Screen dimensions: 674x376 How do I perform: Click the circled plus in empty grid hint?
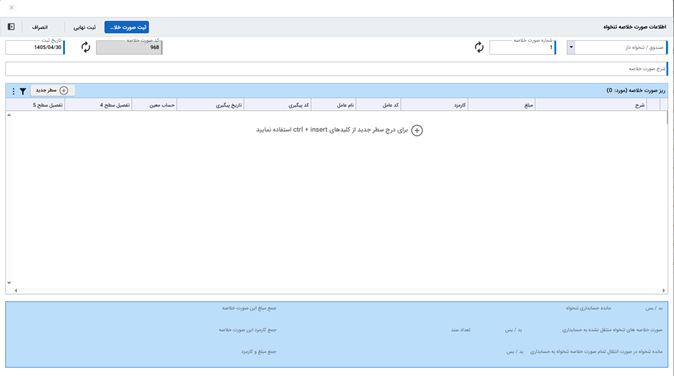[x=417, y=130]
